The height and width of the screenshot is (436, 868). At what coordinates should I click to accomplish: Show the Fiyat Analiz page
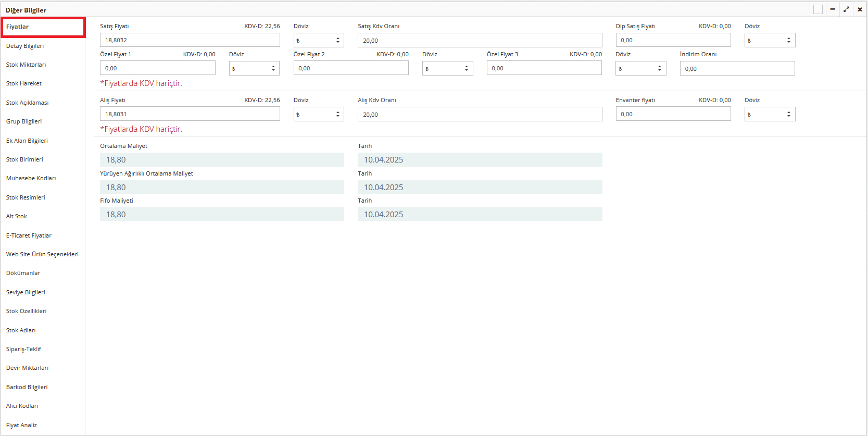[21, 425]
